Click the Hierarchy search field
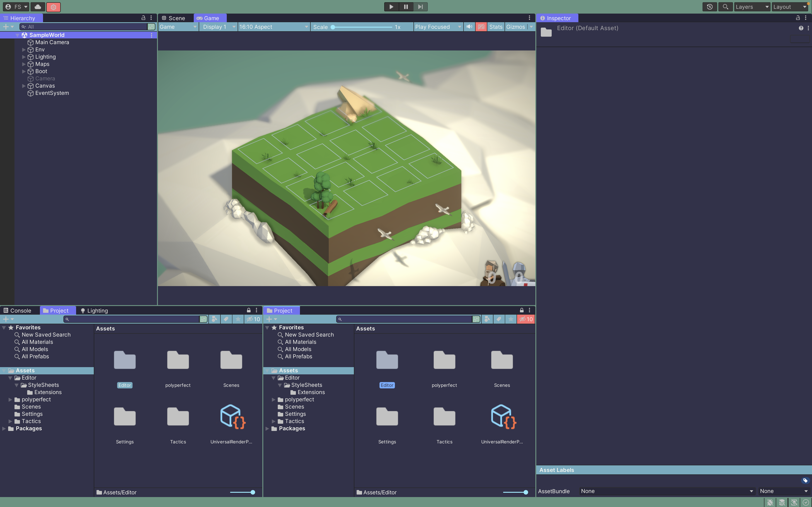812x507 pixels. point(86,27)
